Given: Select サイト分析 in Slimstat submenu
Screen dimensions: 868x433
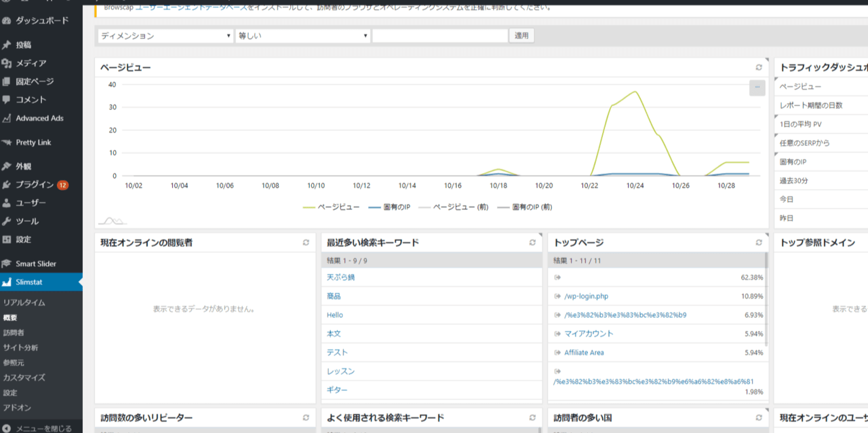Looking at the screenshot, I should (20, 347).
